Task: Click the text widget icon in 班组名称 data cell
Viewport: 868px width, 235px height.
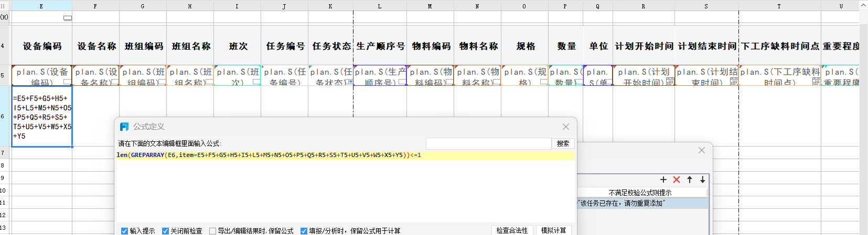Action: pos(209,82)
